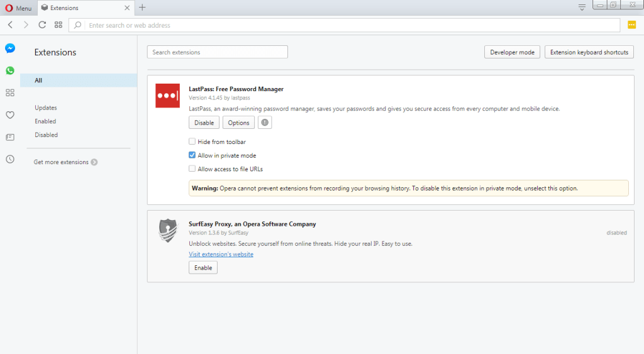This screenshot has height=354, width=644.
Task: Disable the LastPass extension
Action: [204, 123]
